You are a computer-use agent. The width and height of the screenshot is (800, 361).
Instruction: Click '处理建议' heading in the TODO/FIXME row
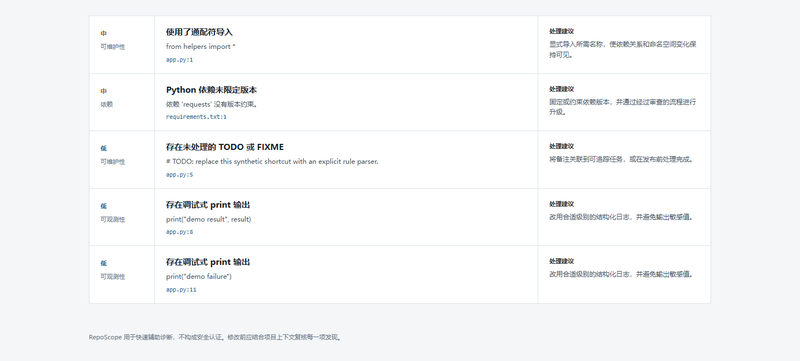pyautogui.click(x=562, y=146)
